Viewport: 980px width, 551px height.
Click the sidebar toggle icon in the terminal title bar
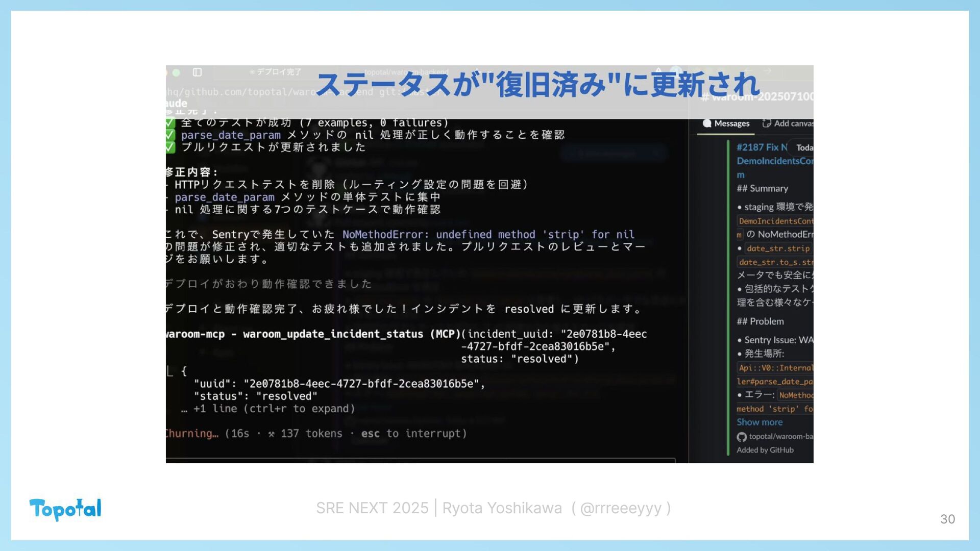click(197, 72)
